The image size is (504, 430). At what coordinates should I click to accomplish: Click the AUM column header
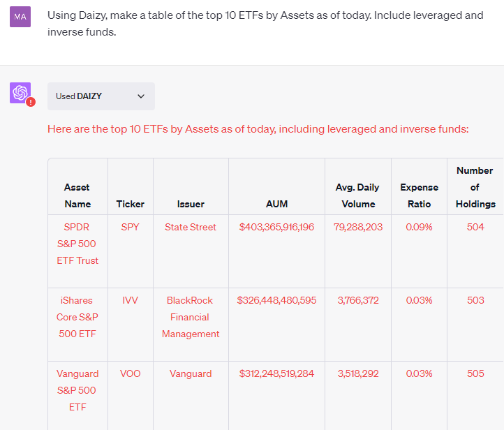click(x=276, y=204)
